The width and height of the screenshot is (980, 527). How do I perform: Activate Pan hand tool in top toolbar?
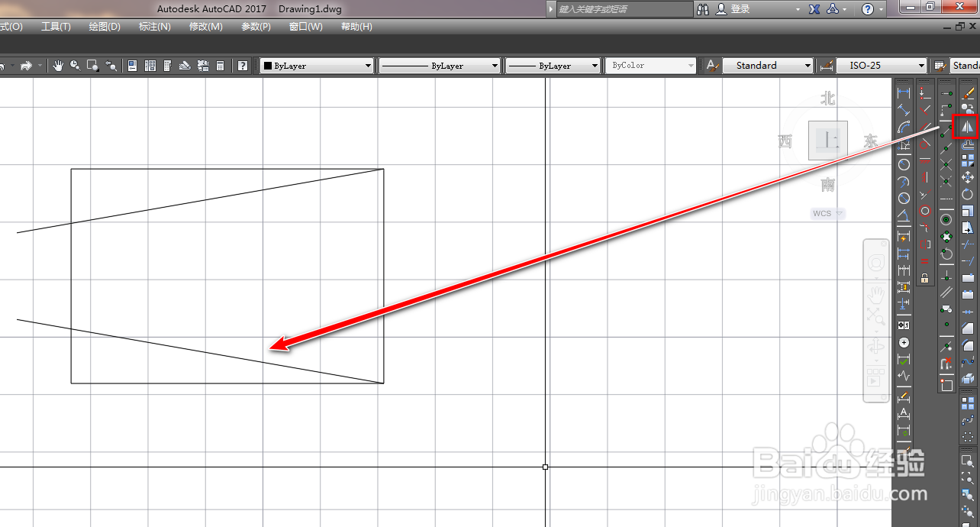click(58, 66)
